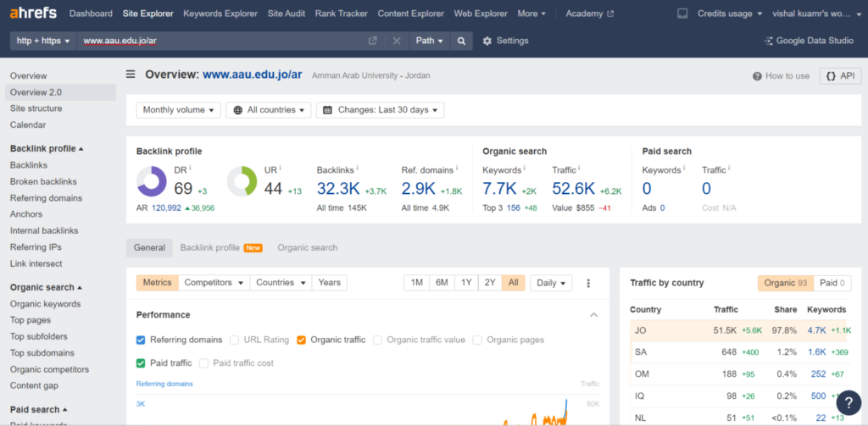Open the Path mode dropdown

(x=429, y=41)
